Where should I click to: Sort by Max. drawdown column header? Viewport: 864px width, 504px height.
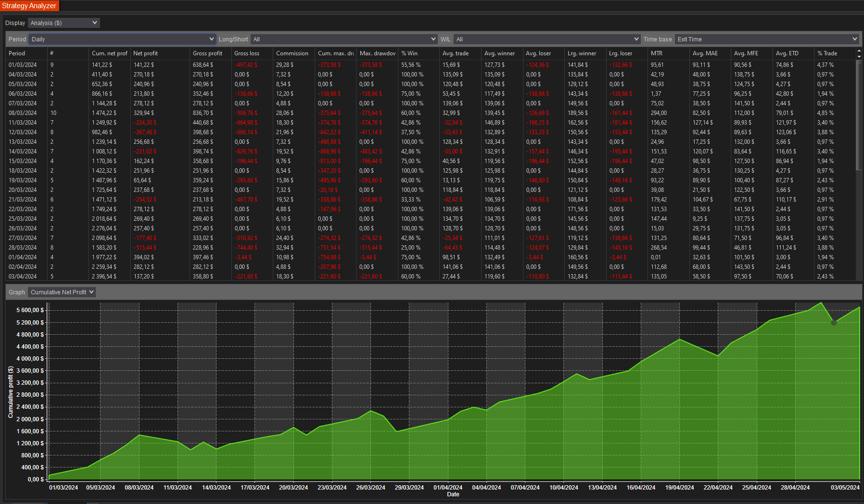pos(377,53)
